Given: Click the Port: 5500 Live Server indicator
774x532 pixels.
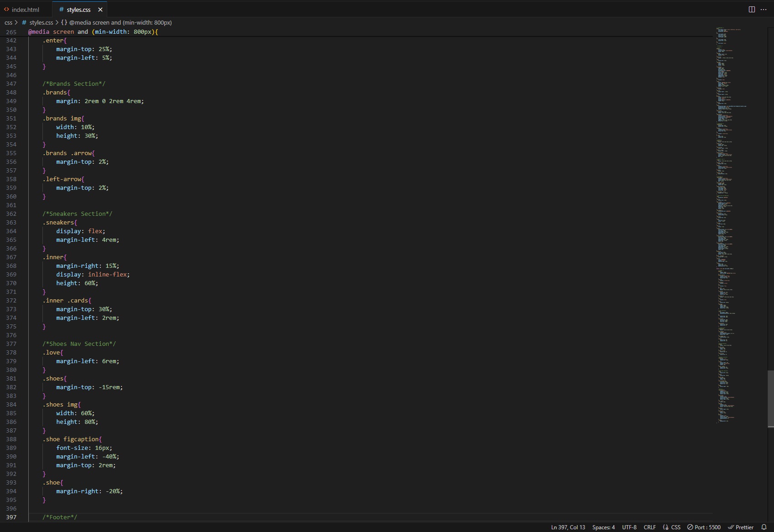Looking at the screenshot, I should pos(704,527).
